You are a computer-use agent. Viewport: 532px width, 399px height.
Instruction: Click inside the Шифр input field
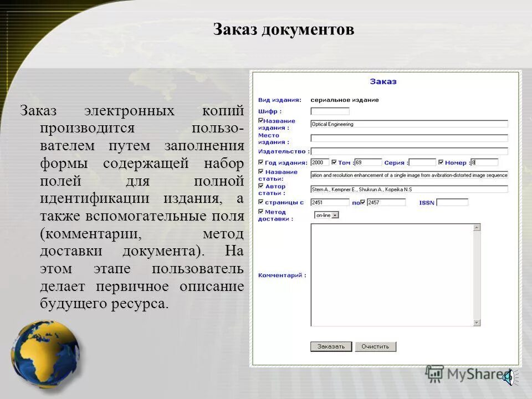pos(329,110)
